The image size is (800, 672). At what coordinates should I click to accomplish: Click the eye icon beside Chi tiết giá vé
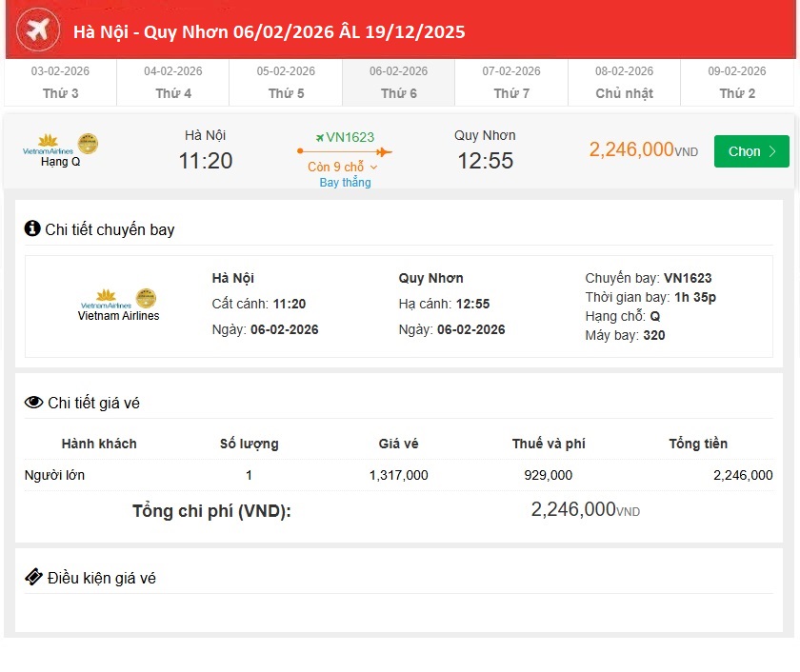click(x=33, y=403)
